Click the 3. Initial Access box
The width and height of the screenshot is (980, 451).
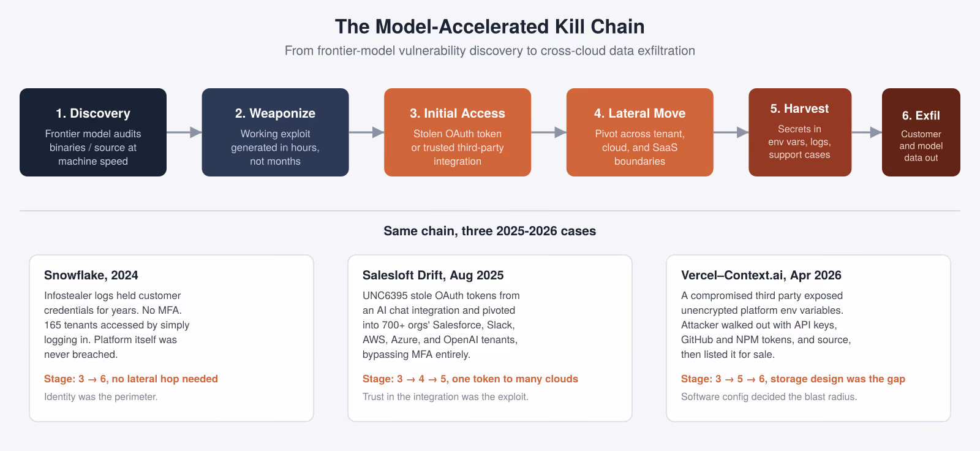(458, 132)
